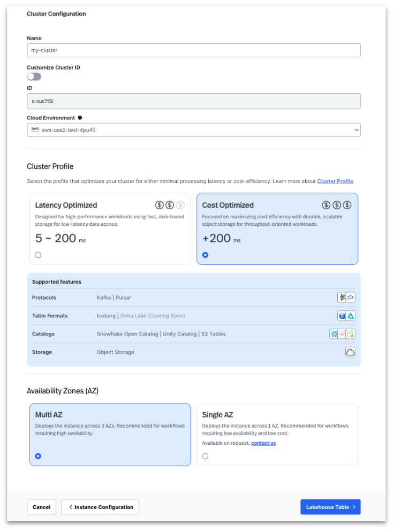Click the '5 ~ 200 ms' latency value
Viewport: 394px width, 532px height.
coord(60,238)
